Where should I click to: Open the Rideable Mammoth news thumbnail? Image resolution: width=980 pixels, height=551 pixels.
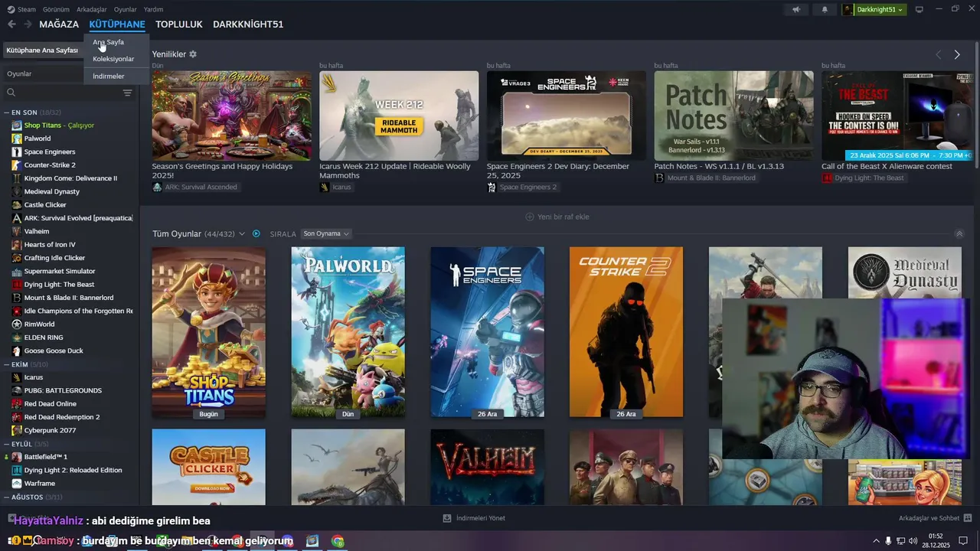[x=399, y=116]
